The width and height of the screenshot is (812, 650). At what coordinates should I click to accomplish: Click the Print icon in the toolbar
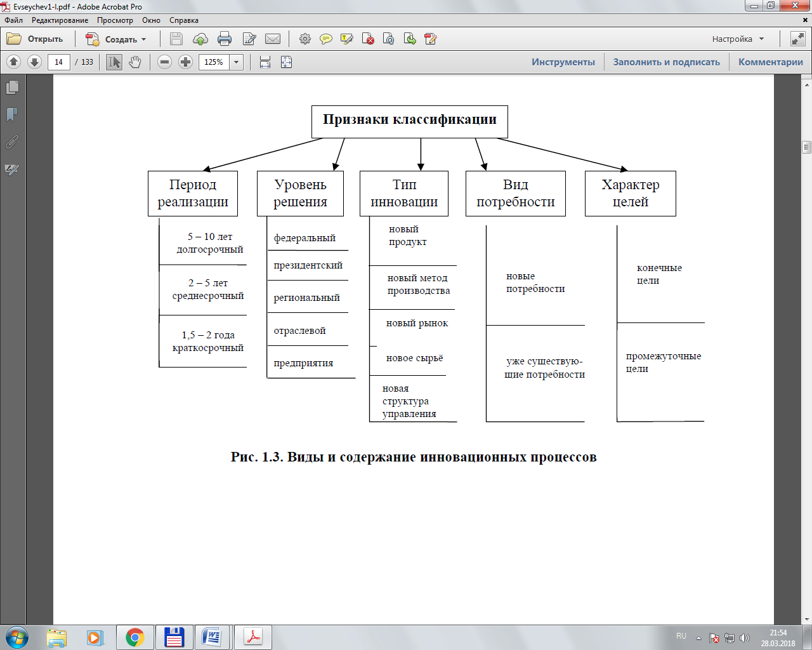tap(225, 39)
